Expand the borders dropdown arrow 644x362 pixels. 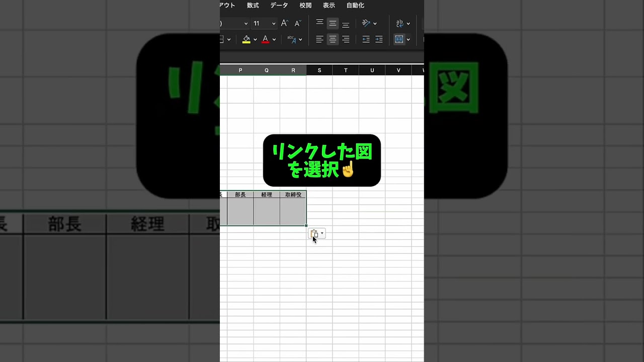(x=228, y=40)
